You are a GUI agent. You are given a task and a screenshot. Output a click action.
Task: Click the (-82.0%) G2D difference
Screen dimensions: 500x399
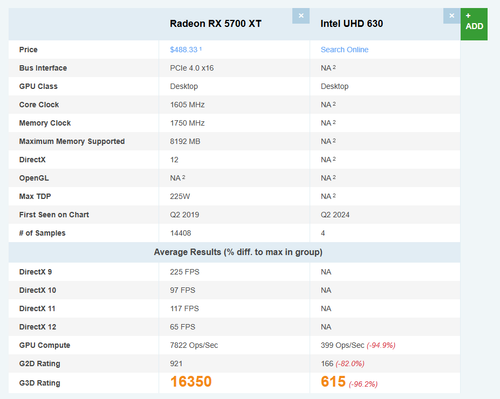(350, 364)
